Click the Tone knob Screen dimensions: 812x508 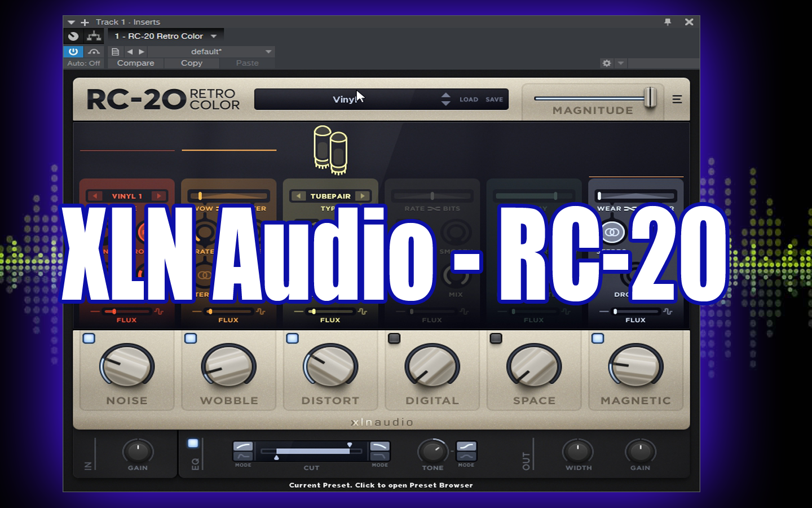(x=432, y=451)
